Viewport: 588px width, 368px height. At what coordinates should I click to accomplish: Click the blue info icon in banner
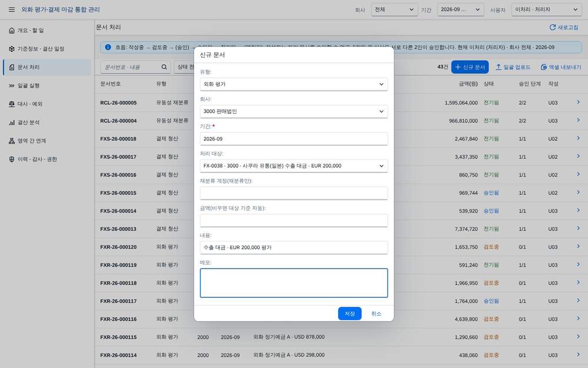click(x=108, y=47)
